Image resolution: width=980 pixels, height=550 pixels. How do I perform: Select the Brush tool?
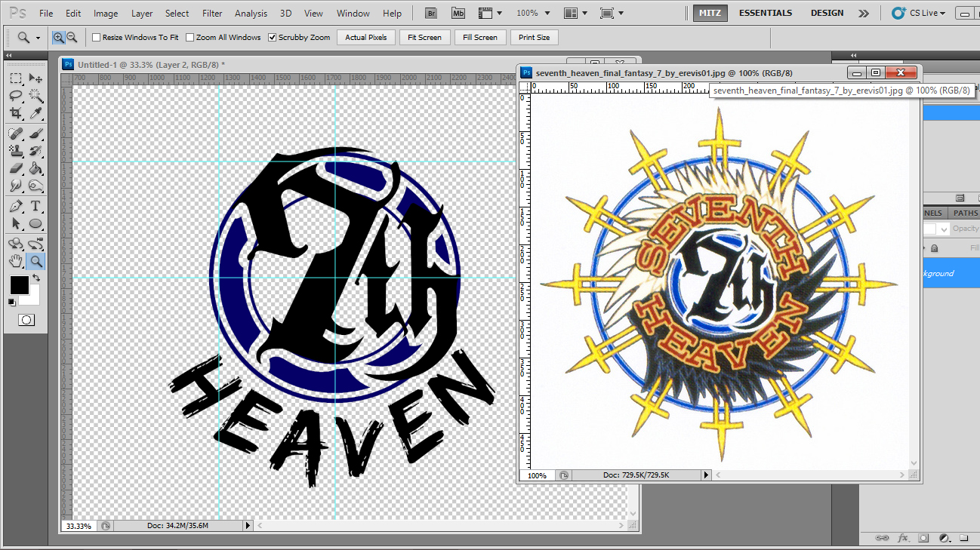point(35,134)
